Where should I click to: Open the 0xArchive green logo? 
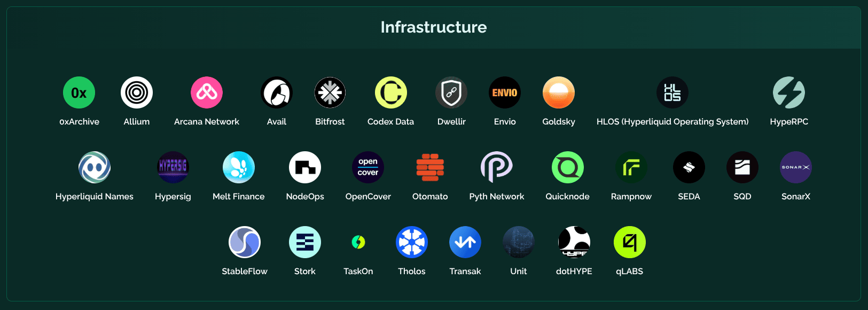click(79, 92)
